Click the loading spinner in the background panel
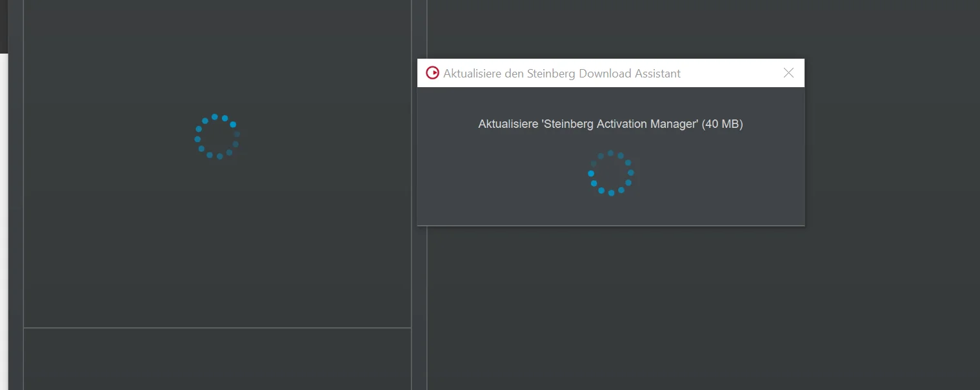Viewport: 980px width, 390px height. 217,136
